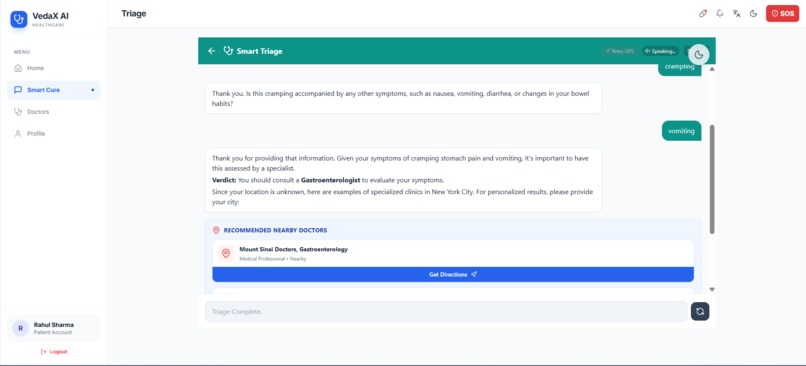Click the Logout link
Viewport: 806px width, 366px height.
coord(54,352)
